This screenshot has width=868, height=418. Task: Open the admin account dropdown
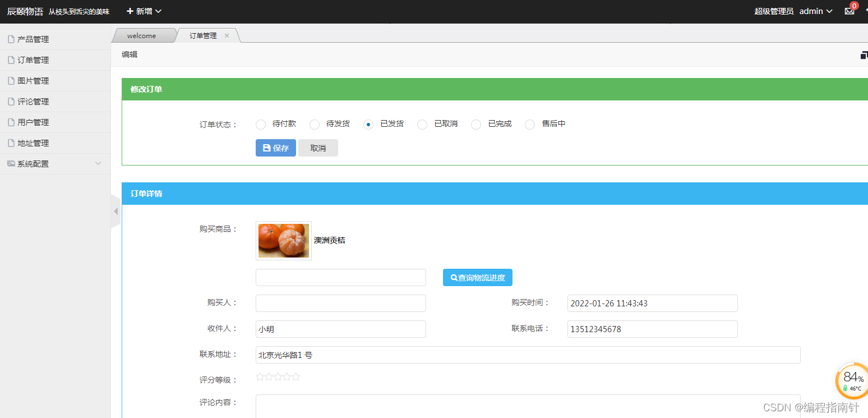pyautogui.click(x=816, y=11)
